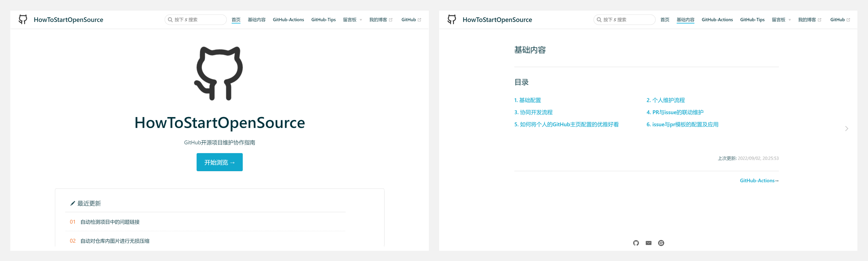Open the GitHub icon link in footer

636,243
